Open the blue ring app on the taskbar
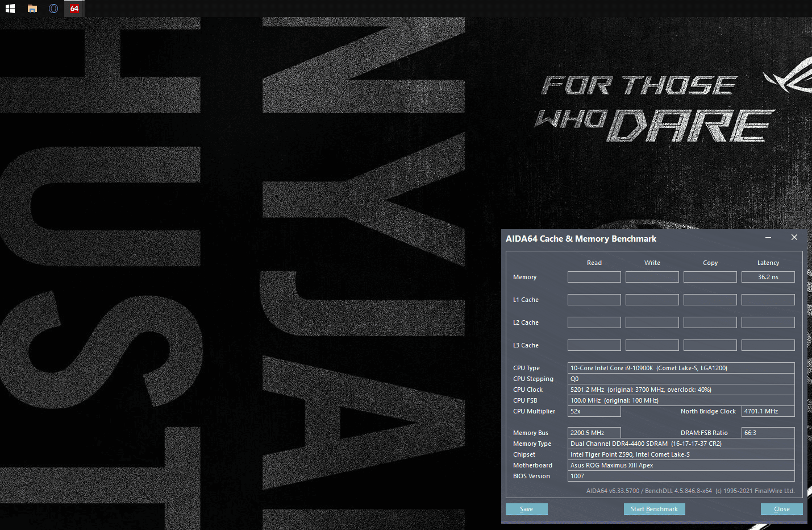The width and height of the screenshot is (812, 530). [x=53, y=9]
